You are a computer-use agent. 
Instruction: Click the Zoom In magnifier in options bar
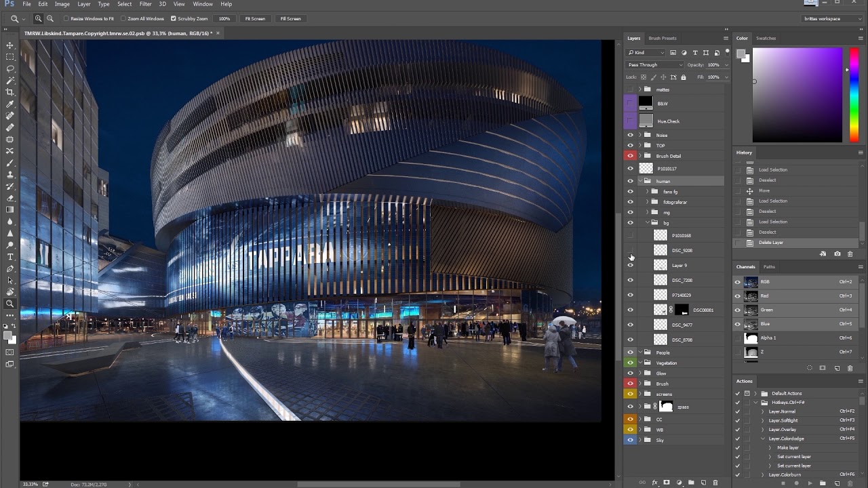point(38,18)
